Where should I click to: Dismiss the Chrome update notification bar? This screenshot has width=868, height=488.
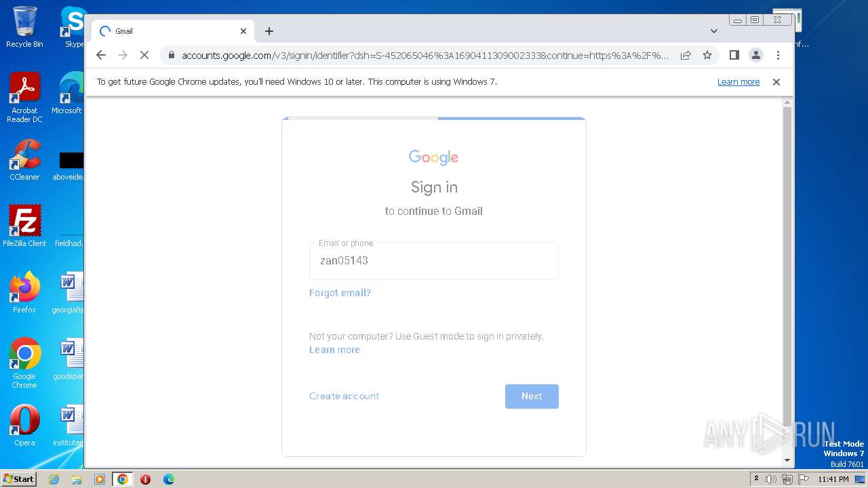[x=776, y=82]
